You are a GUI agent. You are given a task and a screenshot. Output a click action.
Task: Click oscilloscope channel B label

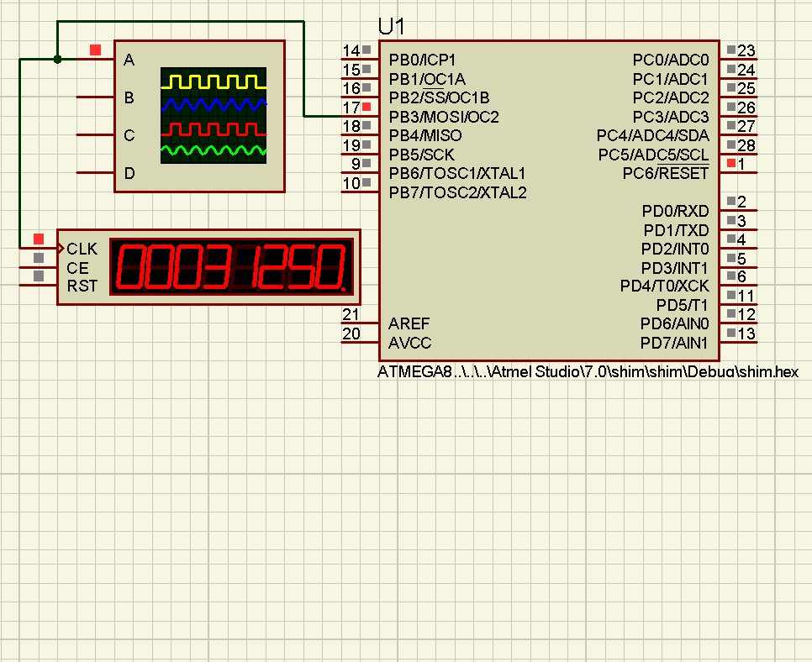[x=129, y=97]
